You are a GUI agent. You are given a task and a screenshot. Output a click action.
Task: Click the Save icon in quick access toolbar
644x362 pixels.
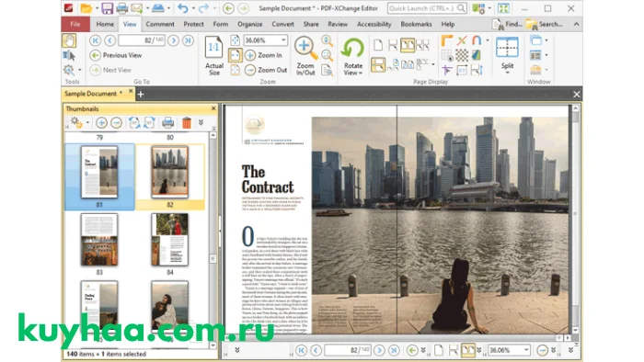pos(108,8)
